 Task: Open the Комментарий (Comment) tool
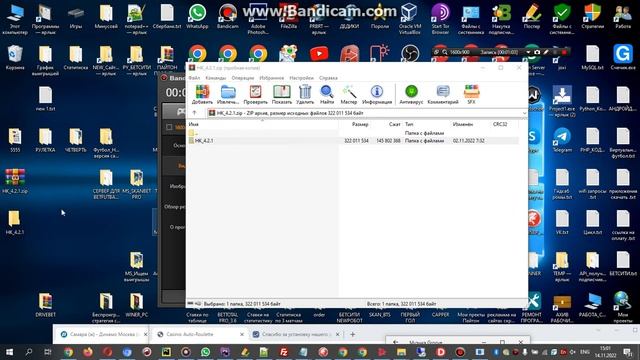point(443,95)
